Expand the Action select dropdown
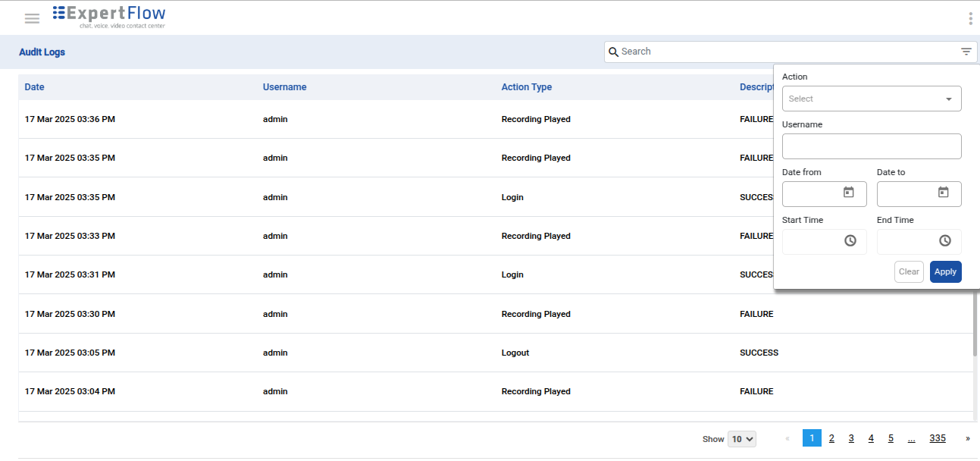 [872, 99]
